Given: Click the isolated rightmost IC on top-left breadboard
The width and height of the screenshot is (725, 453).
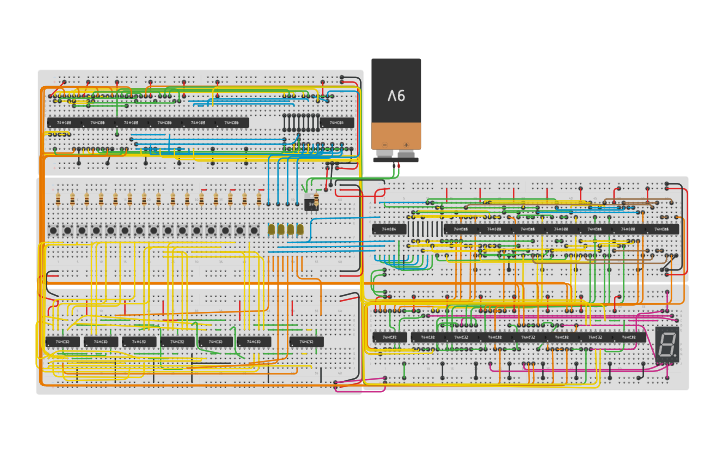Looking at the screenshot, I should [x=337, y=122].
